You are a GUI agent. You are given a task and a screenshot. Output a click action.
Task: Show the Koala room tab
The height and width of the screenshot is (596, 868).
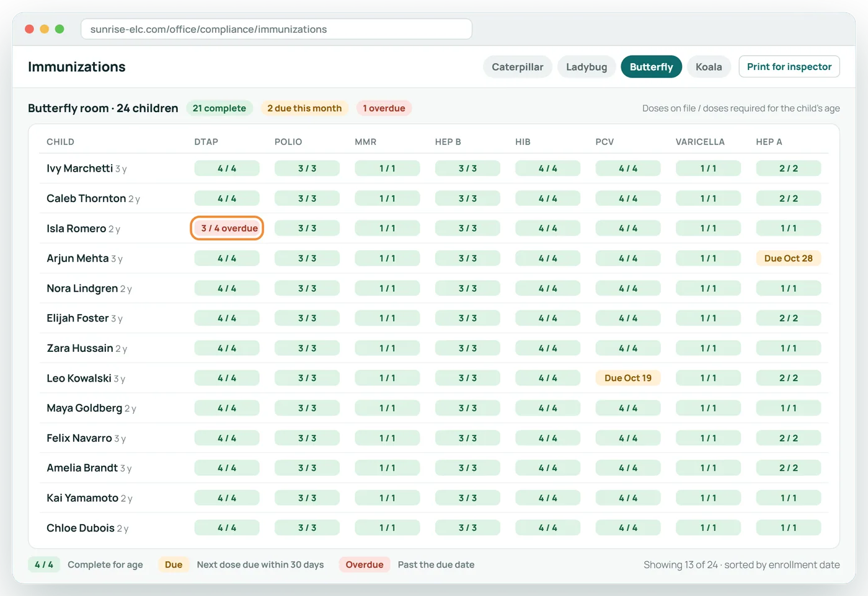709,67
